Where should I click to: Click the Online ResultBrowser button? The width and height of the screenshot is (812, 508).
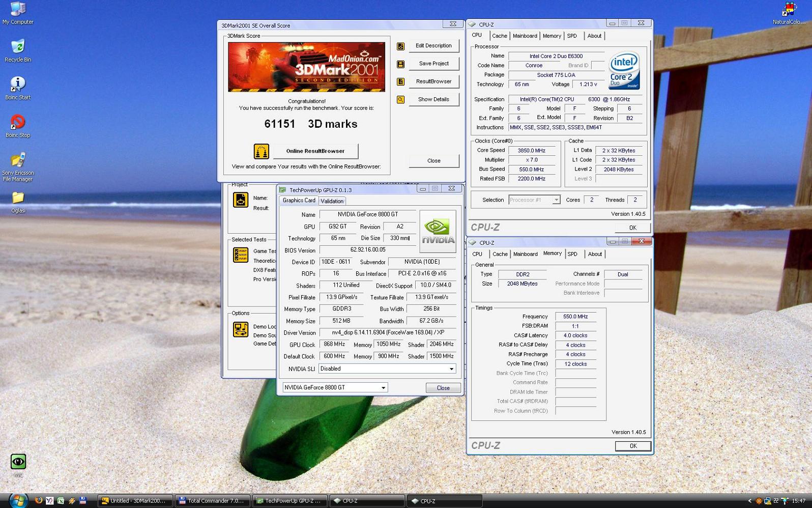click(x=315, y=151)
